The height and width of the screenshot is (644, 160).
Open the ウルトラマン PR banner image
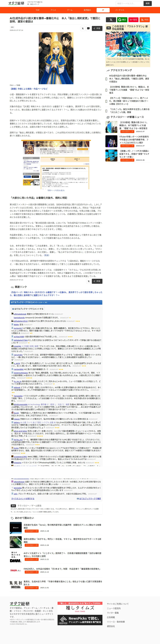pos(128,44)
